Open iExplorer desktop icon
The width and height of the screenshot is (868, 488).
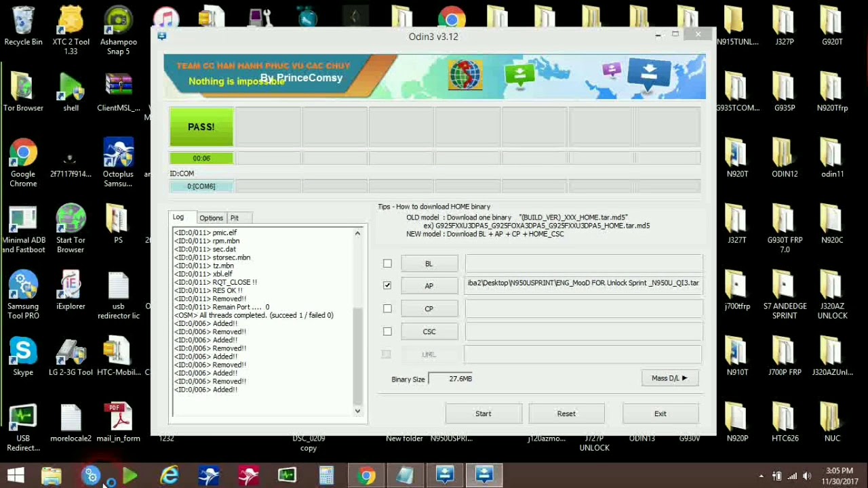pos(71,291)
